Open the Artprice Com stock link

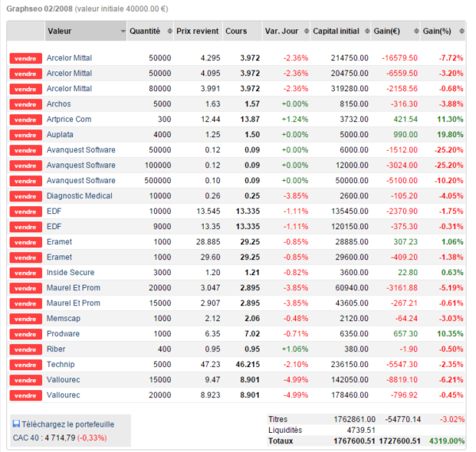[69, 119]
